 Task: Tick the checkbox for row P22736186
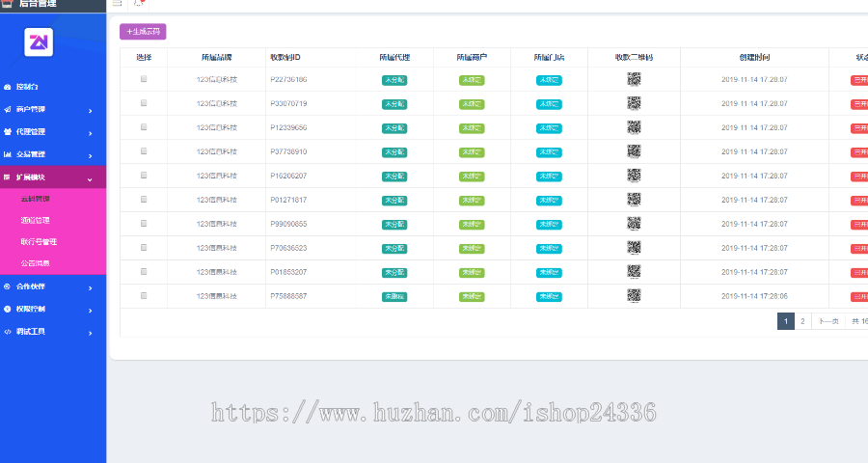tap(144, 79)
